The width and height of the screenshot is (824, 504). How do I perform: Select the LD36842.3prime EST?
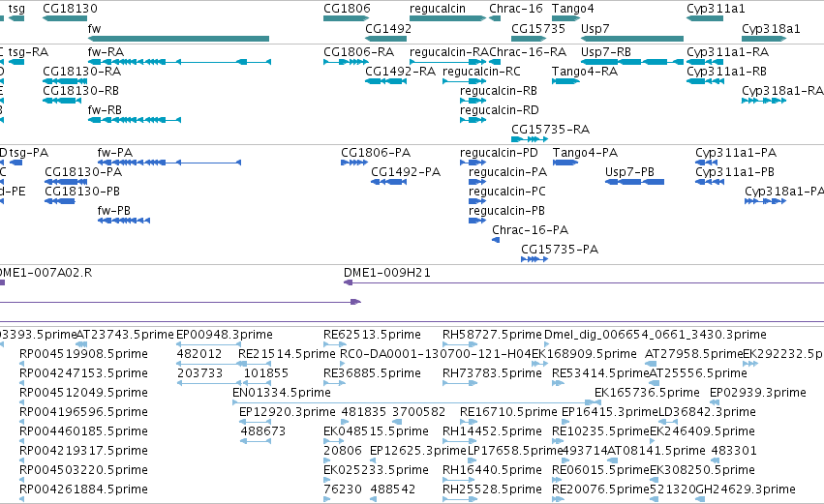668,422
